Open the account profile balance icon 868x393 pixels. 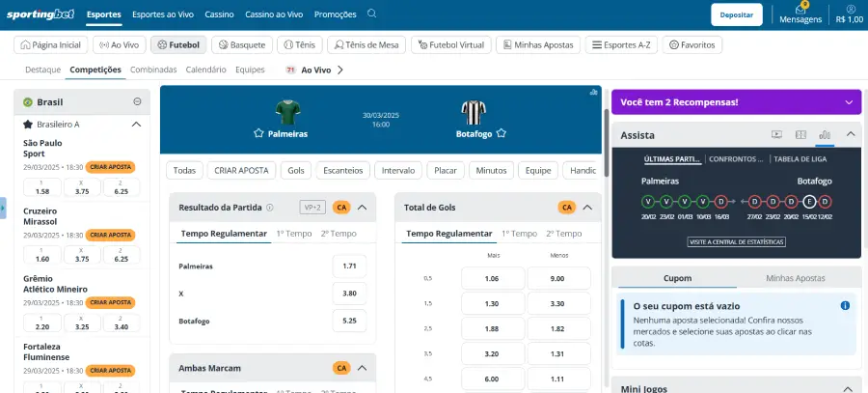click(851, 9)
